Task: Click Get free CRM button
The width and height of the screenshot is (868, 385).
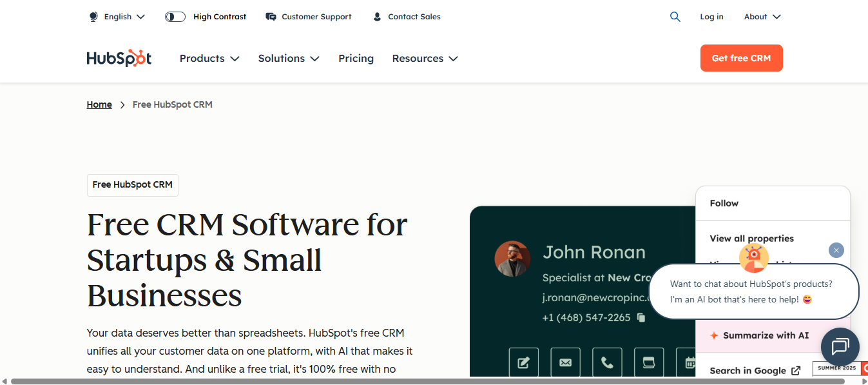Action: (741, 58)
